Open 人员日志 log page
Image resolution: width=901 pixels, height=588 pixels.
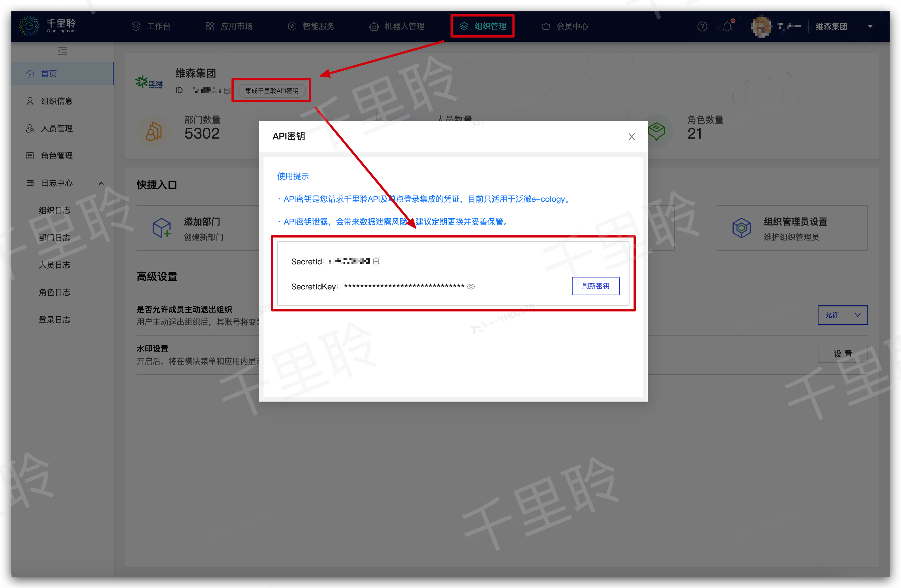[x=55, y=265]
